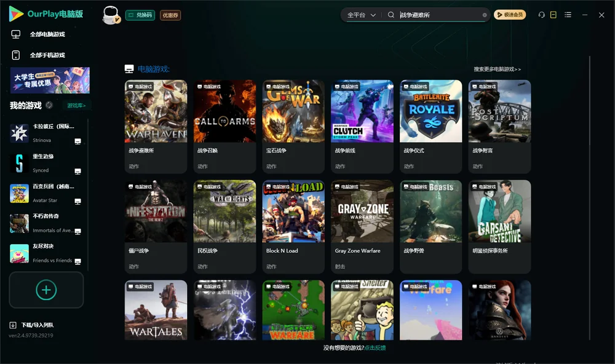The width and height of the screenshot is (615, 364).
Task: Click the PC platform icon beside Synced
Action: [77, 172]
